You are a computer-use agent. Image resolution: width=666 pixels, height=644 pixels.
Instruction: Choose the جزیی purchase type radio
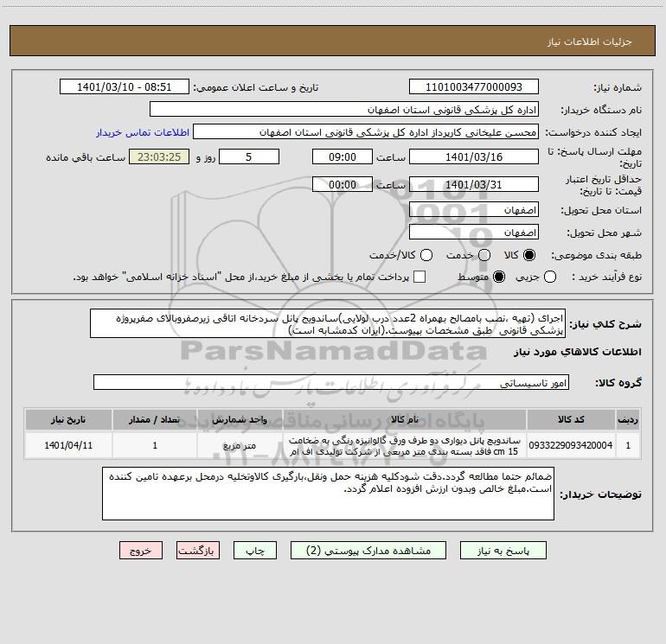[550, 277]
